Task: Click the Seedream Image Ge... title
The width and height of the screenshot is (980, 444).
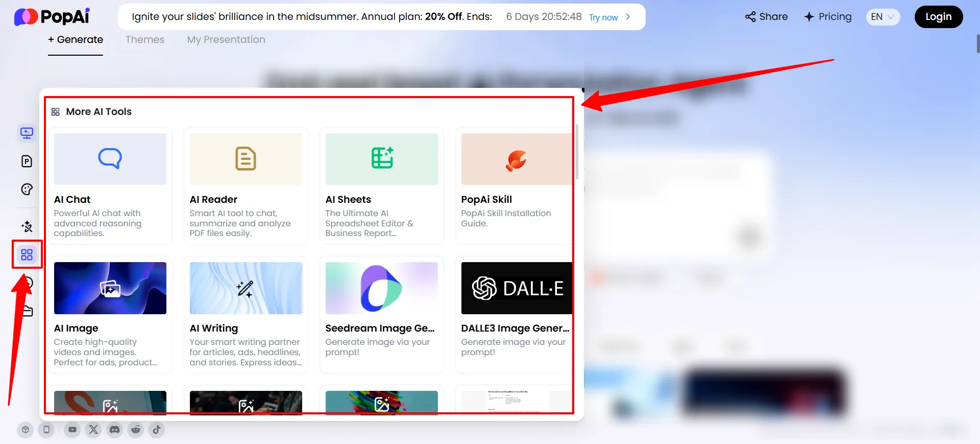Action: (380, 328)
